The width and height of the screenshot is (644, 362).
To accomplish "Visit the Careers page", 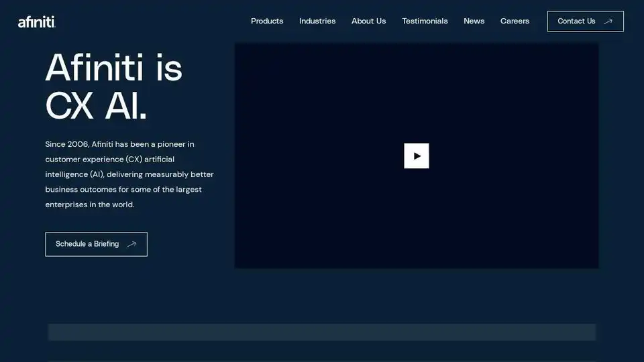I will click(x=515, y=21).
